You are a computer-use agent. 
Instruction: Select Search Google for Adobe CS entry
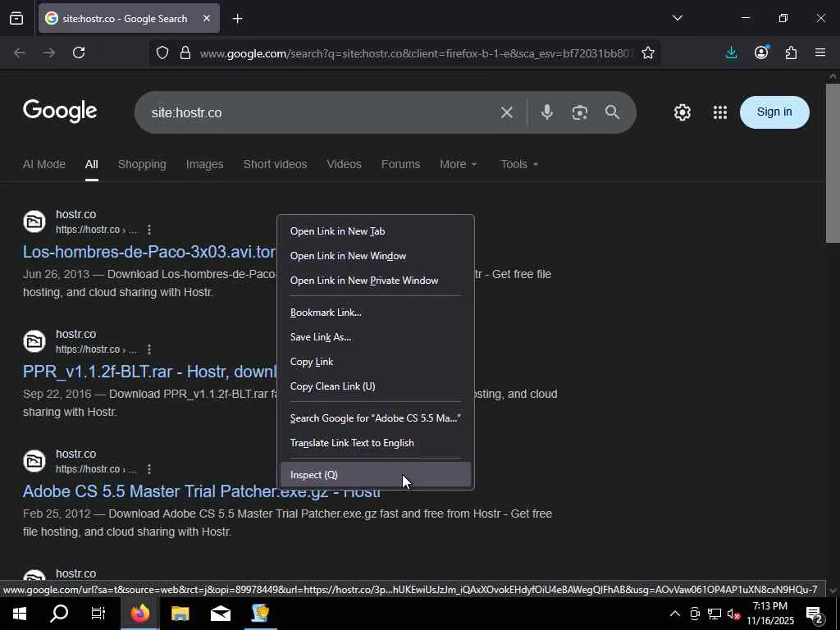[x=376, y=418]
